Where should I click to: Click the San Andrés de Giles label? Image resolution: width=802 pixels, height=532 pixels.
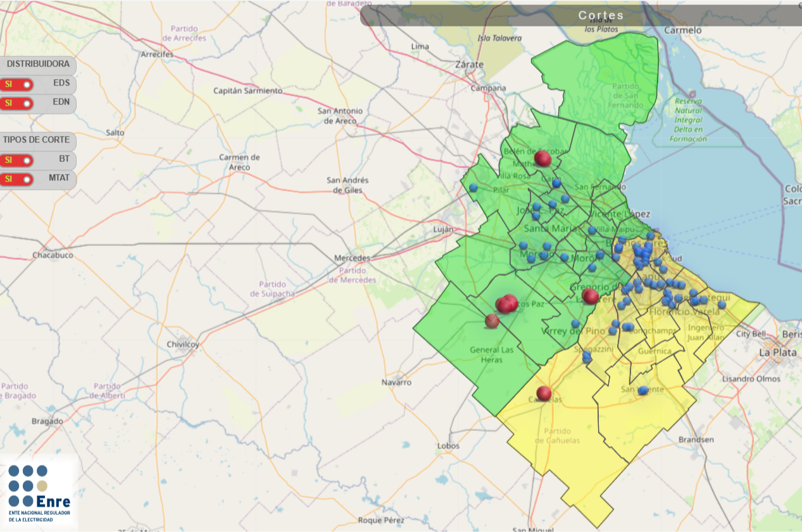pyautogui.click(x=347, y=185)
